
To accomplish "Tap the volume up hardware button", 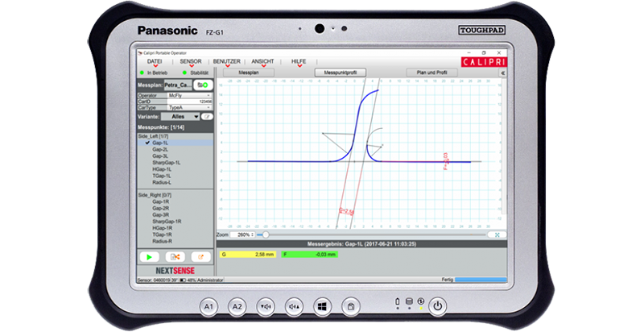I will point(294,306).
